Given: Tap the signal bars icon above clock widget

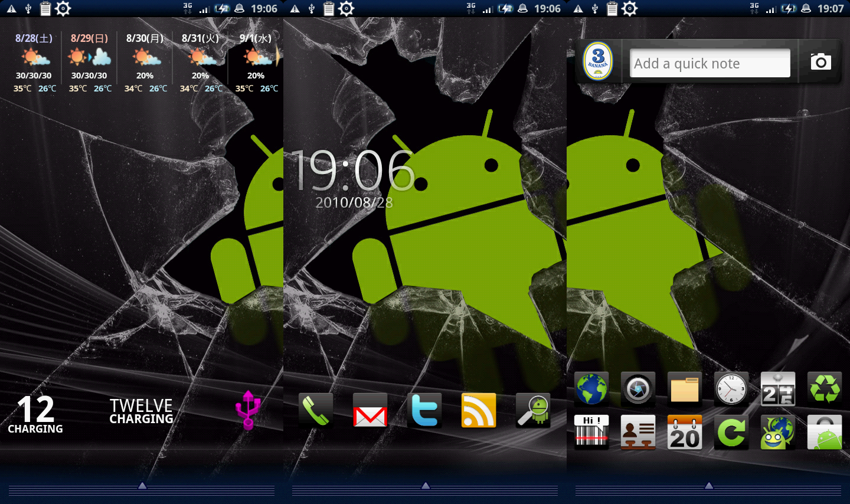Looking at the screenshot, I should coord(488,9).
